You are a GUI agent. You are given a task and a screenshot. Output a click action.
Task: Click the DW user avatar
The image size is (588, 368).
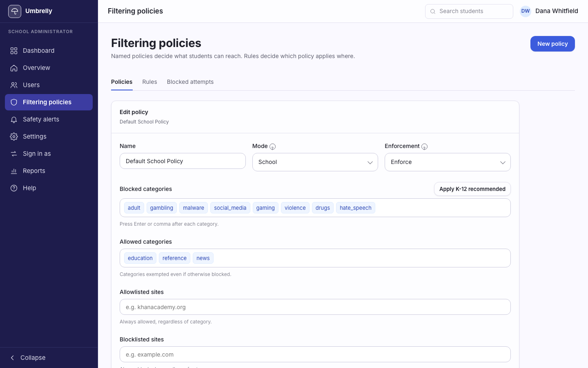(526, 11)
